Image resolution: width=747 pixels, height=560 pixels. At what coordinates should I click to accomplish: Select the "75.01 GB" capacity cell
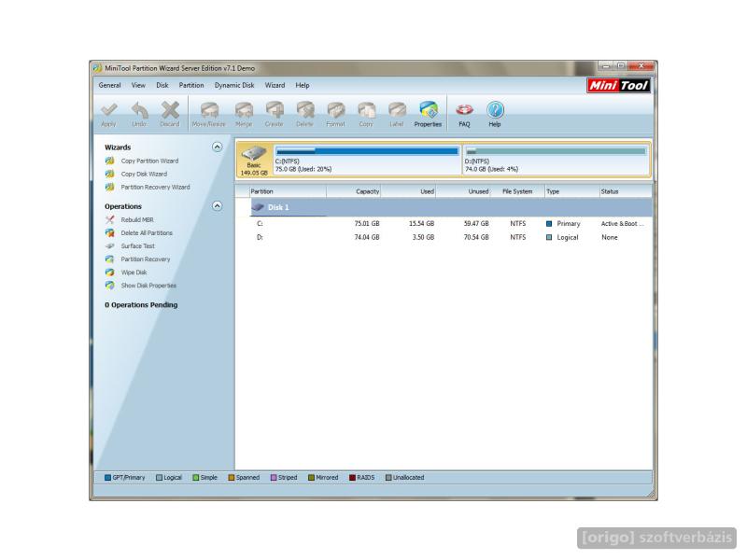point(367,223)
